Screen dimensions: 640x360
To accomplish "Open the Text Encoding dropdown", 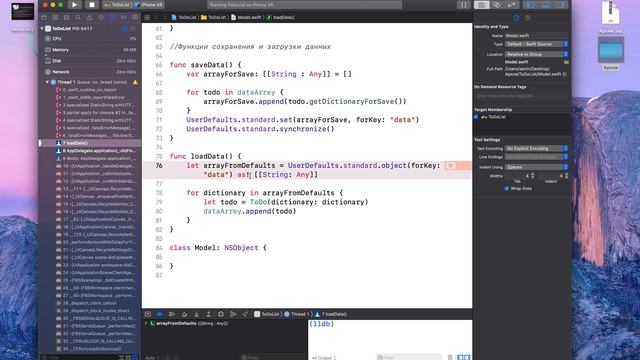I will pos(536,149).
